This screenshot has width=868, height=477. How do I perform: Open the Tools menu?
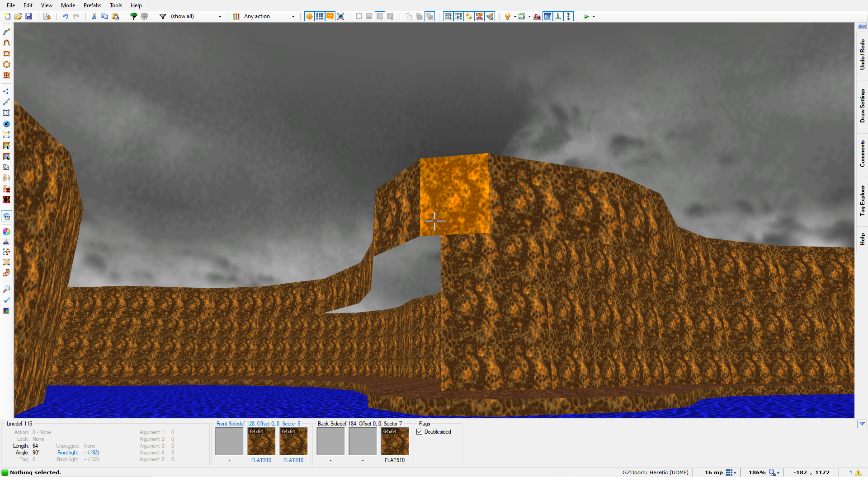coord(116,5)
